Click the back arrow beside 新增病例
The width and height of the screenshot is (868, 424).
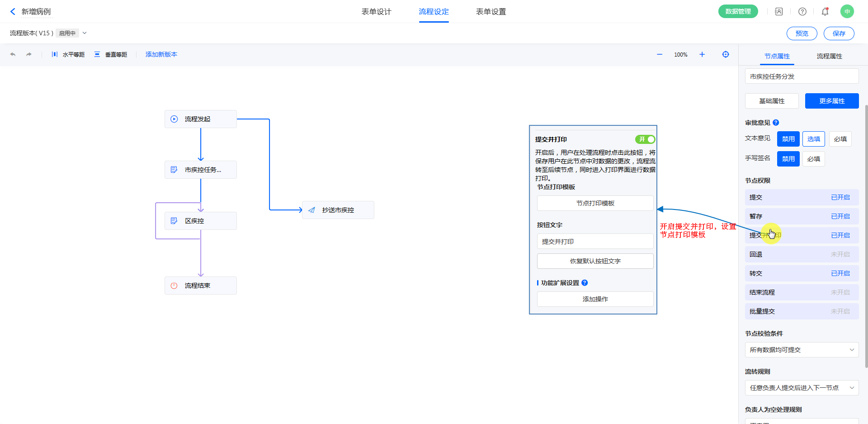tap(13, 12)
